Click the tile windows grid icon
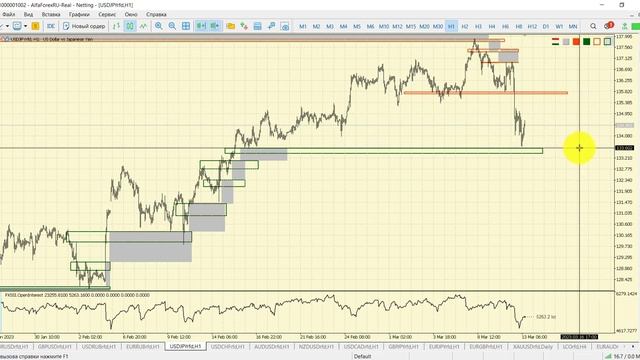 pyautogui.click(x=186, y=26)
